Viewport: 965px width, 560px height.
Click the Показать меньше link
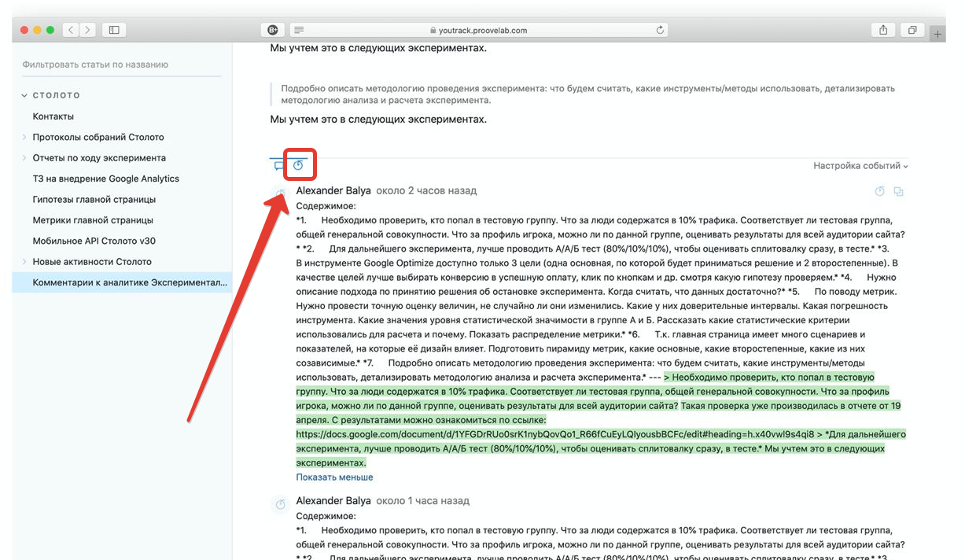[334, 477]
